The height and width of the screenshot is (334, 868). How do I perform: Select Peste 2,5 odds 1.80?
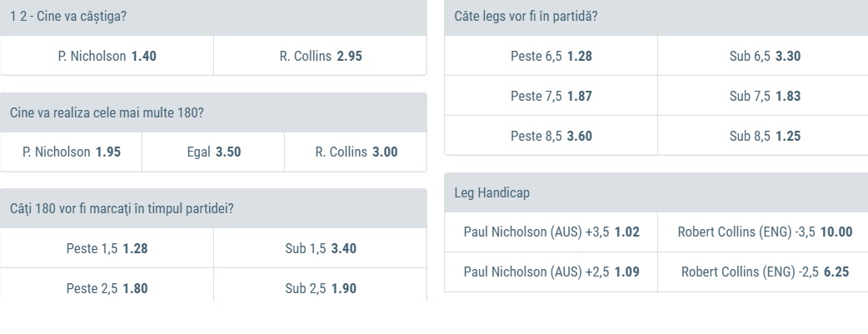coord(107,288)
